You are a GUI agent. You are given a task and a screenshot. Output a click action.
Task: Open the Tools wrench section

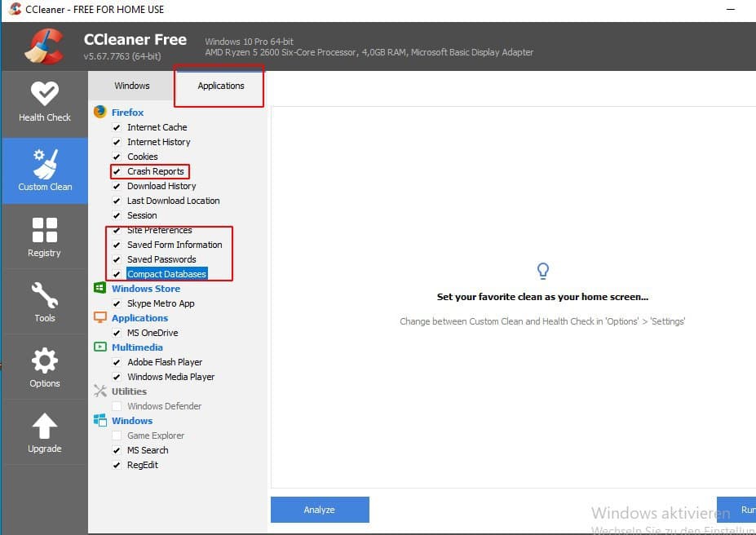tap(45, 302)
